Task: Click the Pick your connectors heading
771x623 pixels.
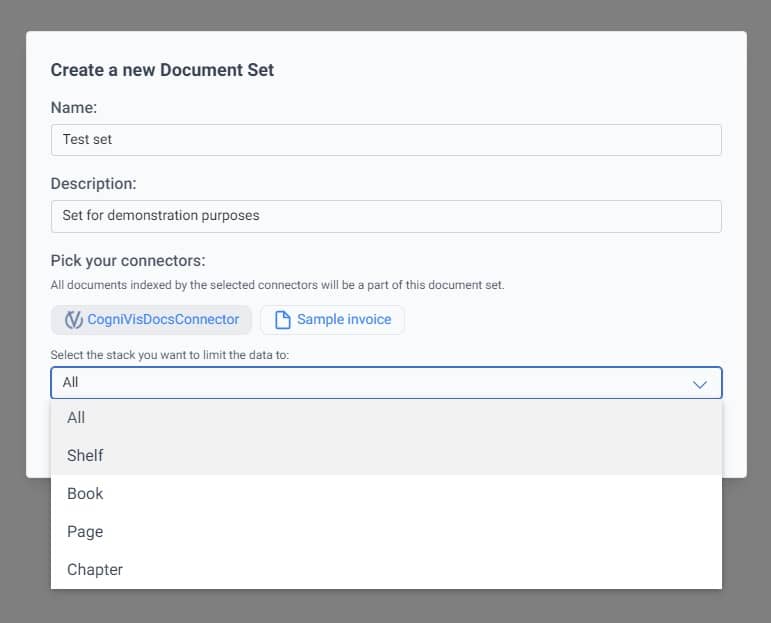Action: click(128, 261)
